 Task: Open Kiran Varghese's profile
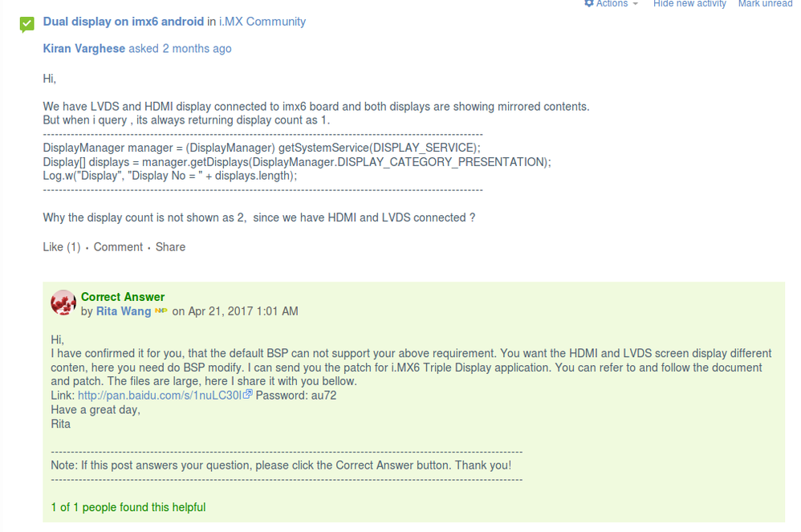point(83,48)
